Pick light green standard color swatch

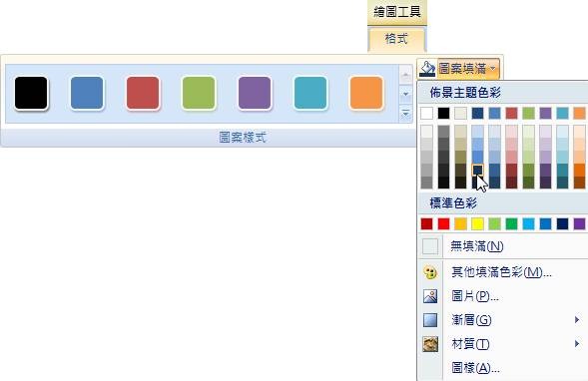point(494,224)
